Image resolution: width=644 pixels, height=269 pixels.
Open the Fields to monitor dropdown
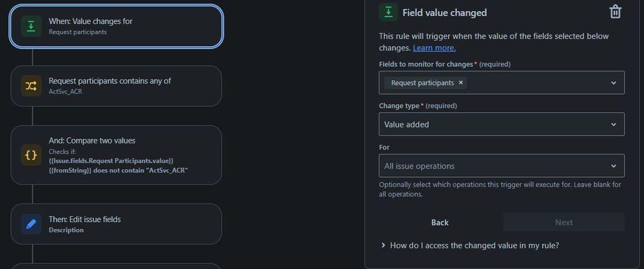point(612,82)
